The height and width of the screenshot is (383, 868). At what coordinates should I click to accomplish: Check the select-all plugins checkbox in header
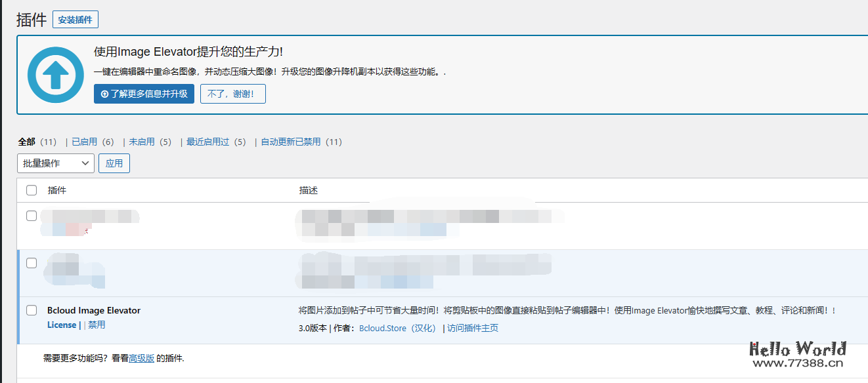pos(31,190)
